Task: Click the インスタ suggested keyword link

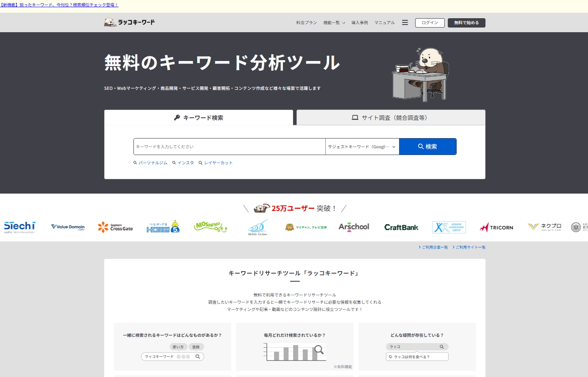Action: tap(186, 163)
